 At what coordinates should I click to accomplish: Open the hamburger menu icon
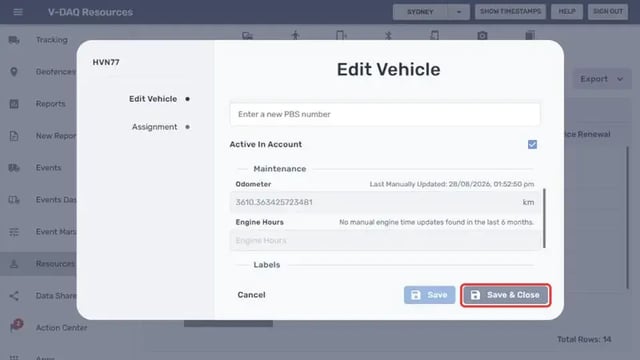(x=18, y=12)
